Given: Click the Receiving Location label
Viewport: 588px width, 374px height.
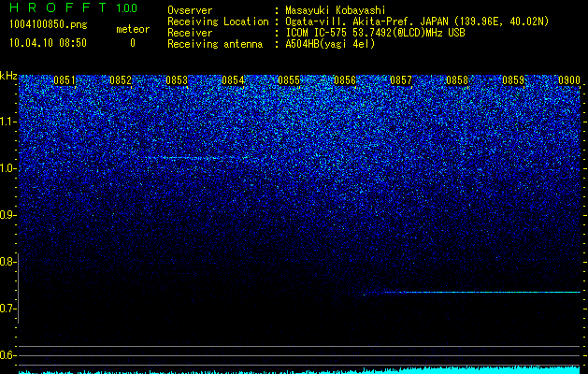Looking at the screenshot, I should click(218, 22).
